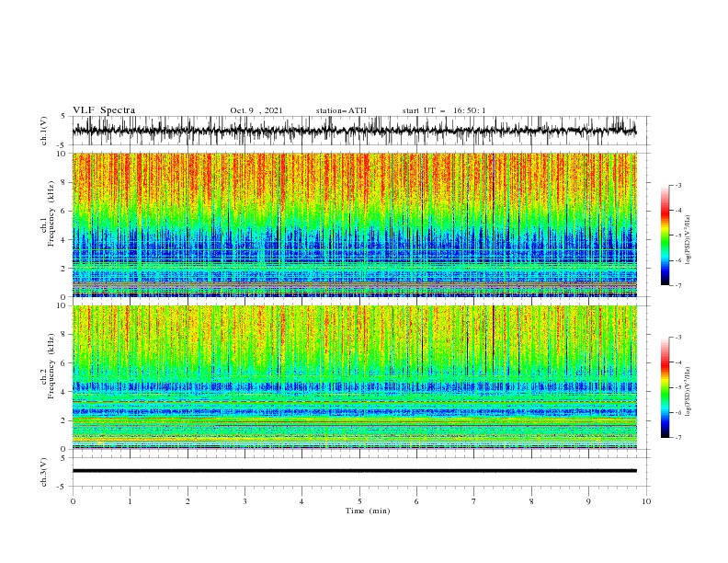Click the "5" tick on ch.1(V) axis
The height and width of the screenshot is (563, 728).
(63, 117)
